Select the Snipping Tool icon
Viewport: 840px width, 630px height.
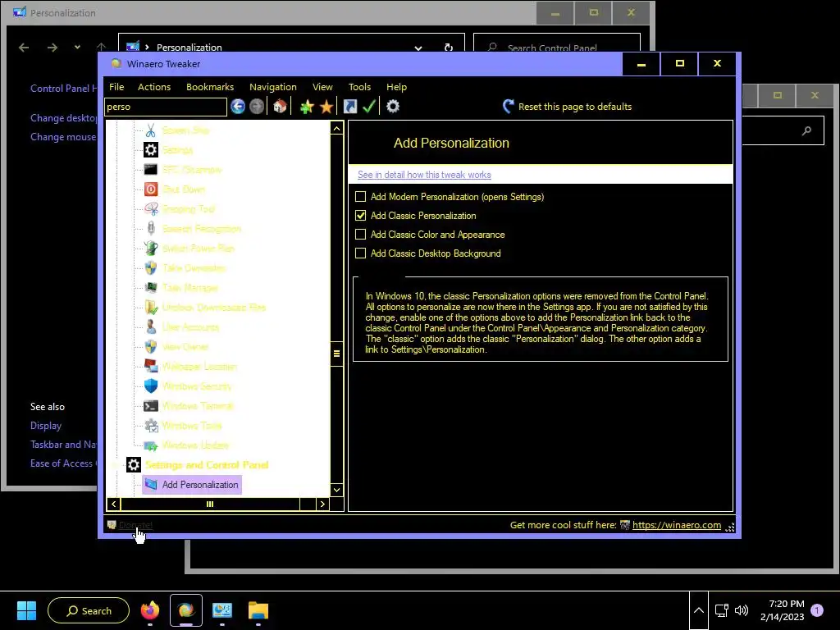click(x=151, y=209)
